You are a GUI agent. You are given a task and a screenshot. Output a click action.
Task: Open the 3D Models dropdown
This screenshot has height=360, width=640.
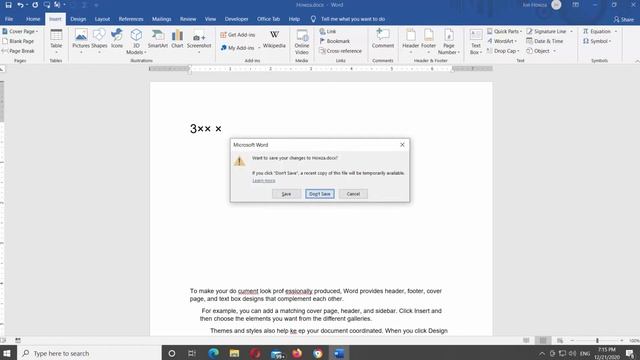point(136,41)
